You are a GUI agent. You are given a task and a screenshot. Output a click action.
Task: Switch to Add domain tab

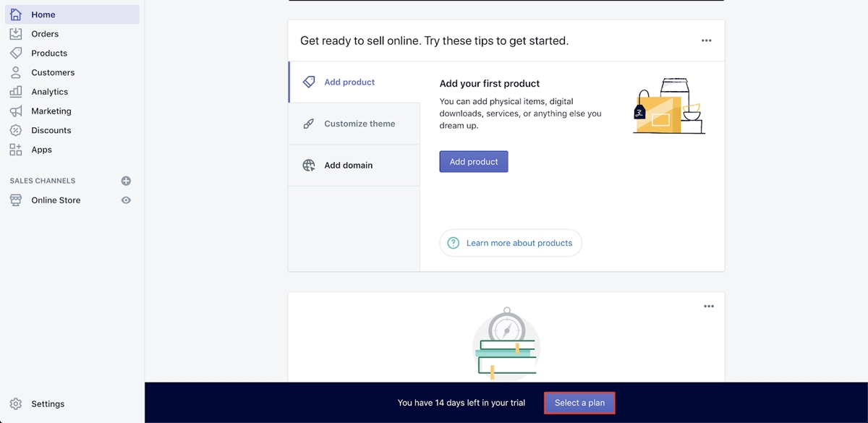(x=354, y=165)
